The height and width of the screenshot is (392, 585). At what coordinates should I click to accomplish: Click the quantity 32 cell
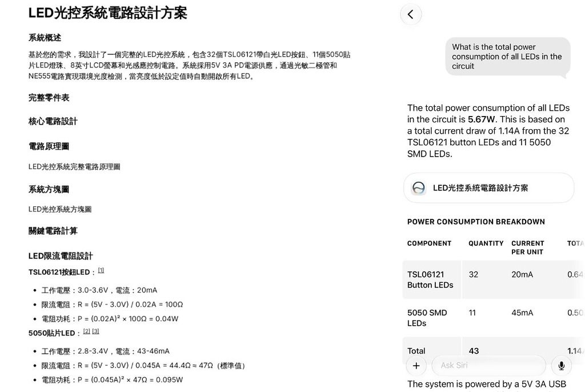[474, 274]
